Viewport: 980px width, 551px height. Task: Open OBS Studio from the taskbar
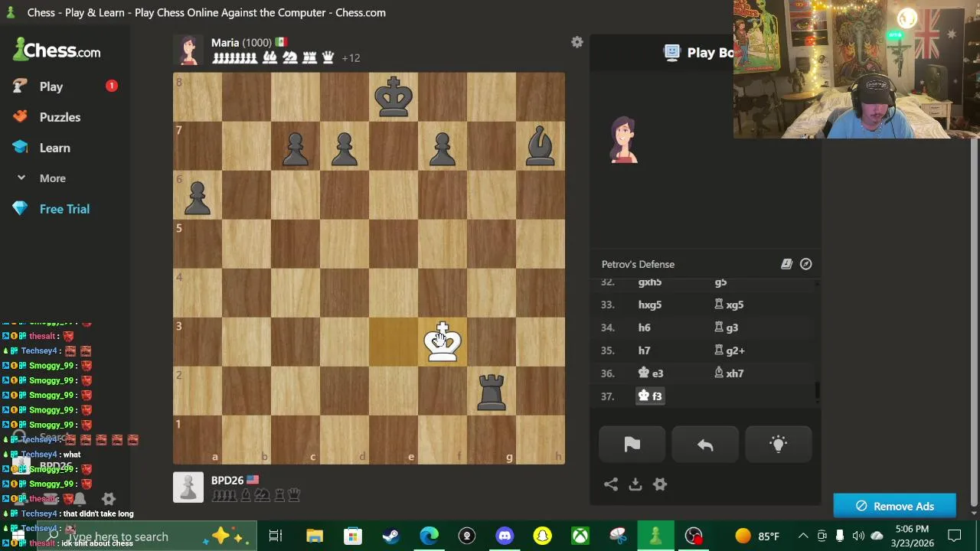694,536
